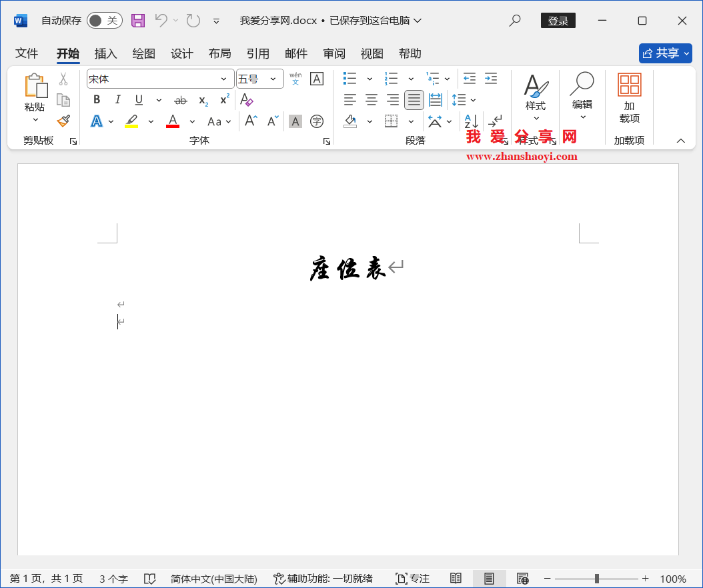
Task: Open the font size dropdown 五号
Action: 273,79
